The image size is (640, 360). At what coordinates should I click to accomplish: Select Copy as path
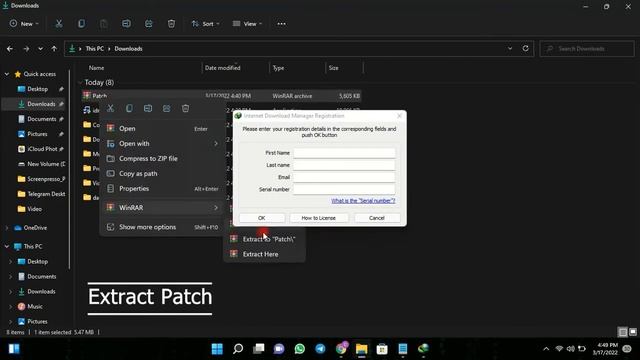(x=162, y=173)
